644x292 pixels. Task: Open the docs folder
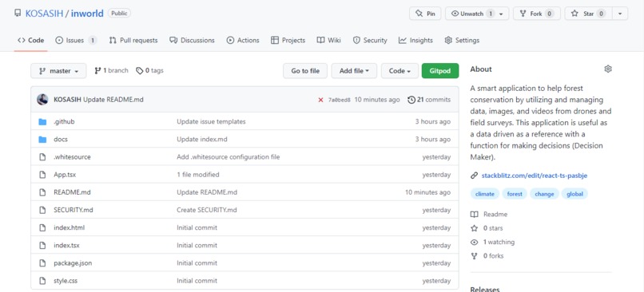(61, 140)
